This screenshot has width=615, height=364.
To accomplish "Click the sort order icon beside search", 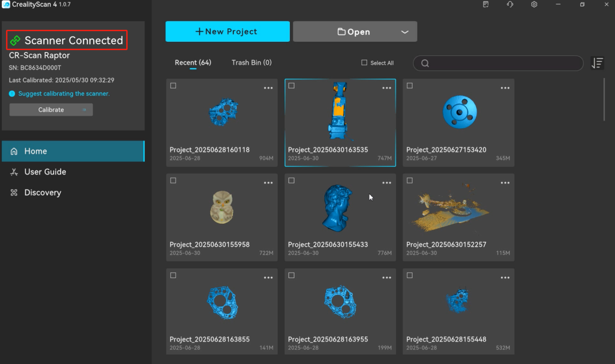I will (x=597, y=63).
